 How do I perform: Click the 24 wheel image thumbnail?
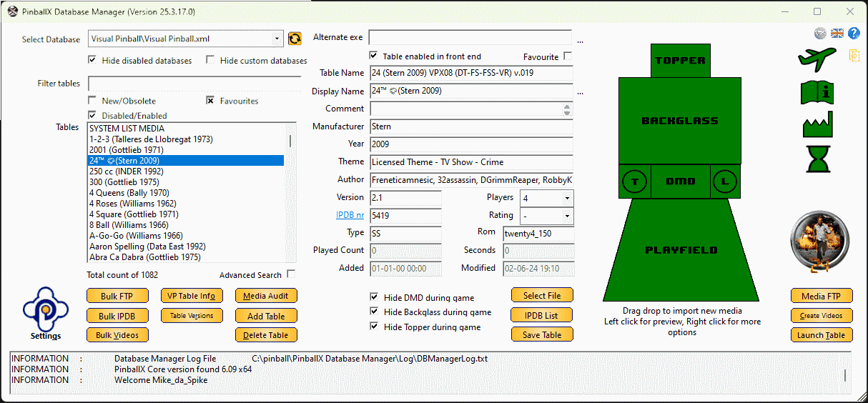[x=820, y=243]
